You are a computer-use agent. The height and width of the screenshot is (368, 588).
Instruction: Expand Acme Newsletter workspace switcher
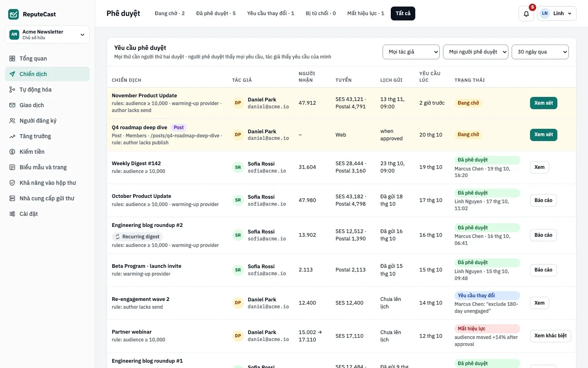click(x=47, y=34)
